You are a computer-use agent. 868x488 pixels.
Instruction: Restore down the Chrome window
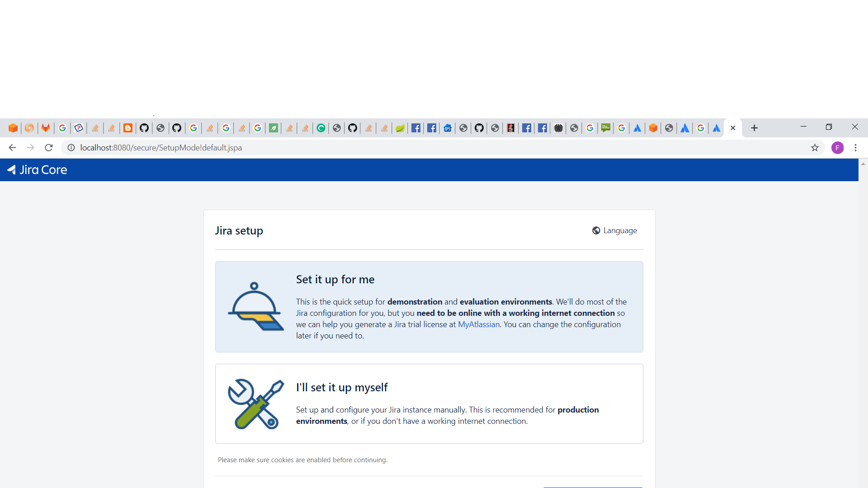point(829,127)
